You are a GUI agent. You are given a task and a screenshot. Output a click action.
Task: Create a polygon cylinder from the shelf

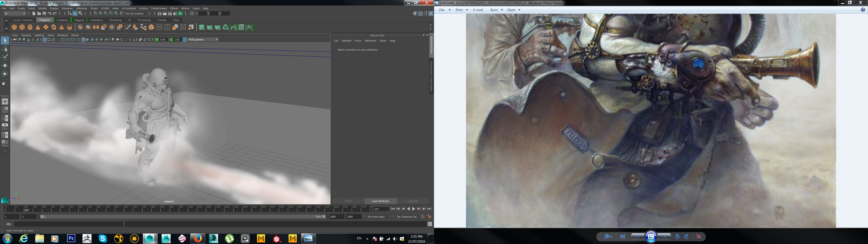[30, 27]
